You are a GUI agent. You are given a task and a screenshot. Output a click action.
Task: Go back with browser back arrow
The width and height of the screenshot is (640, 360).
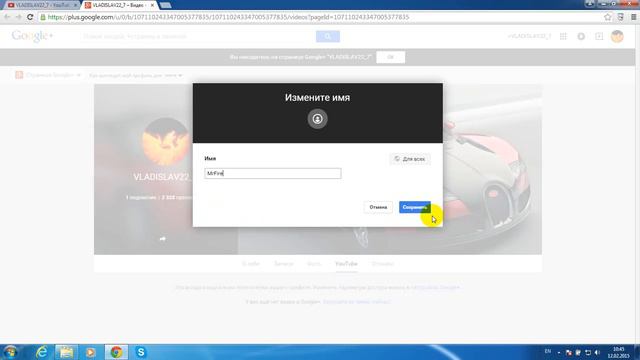(x=7, y=17)
